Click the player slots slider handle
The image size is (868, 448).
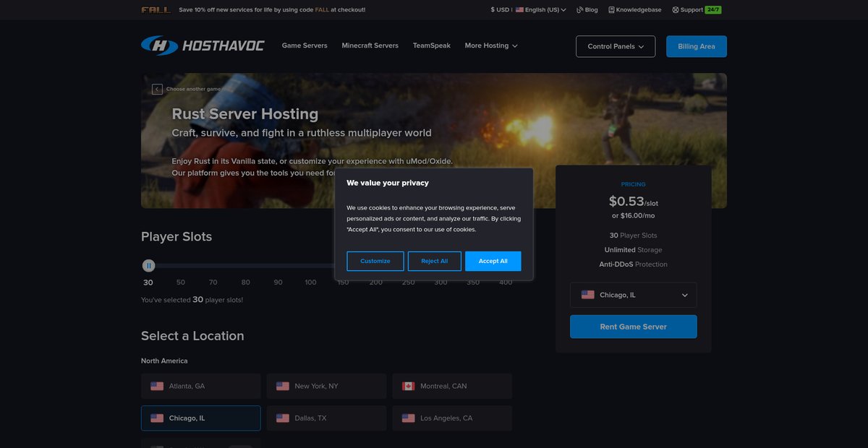148,266
